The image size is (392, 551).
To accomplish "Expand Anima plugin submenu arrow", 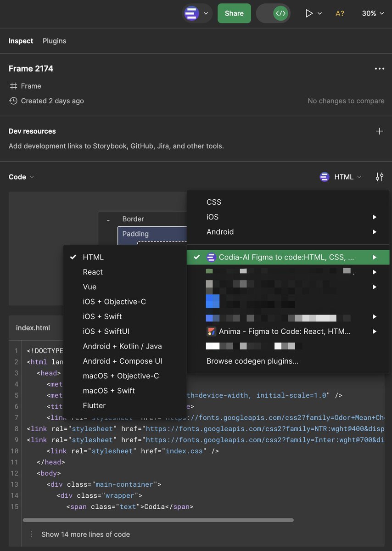I will (375, 331).
